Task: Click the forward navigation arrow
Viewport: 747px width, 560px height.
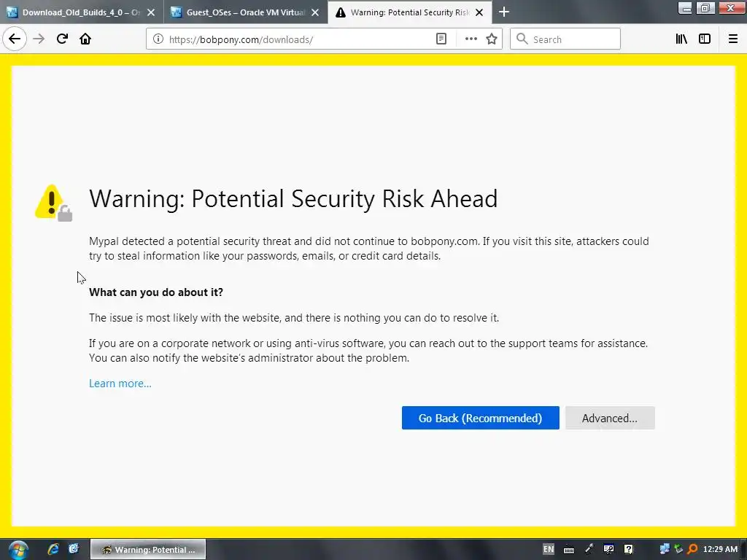Action: (39, 39)
